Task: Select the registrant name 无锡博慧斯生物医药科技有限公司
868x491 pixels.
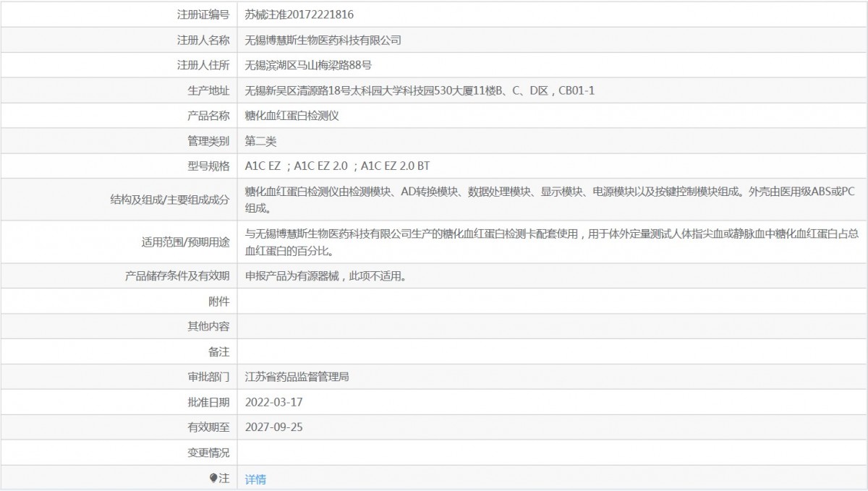Action: point(323,40)
